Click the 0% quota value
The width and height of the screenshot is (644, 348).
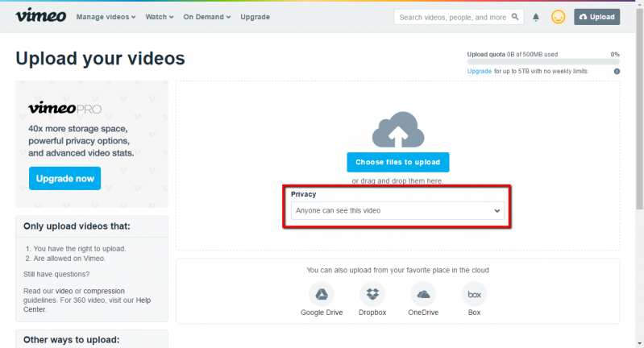coord(615,54)
